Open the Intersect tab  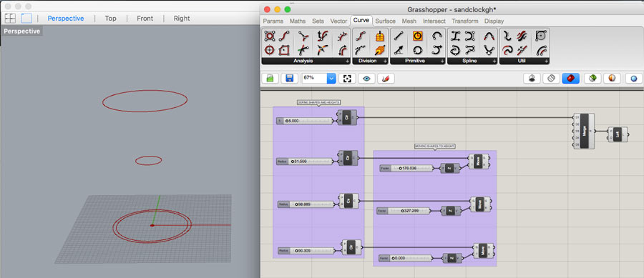tap(434, 21)
